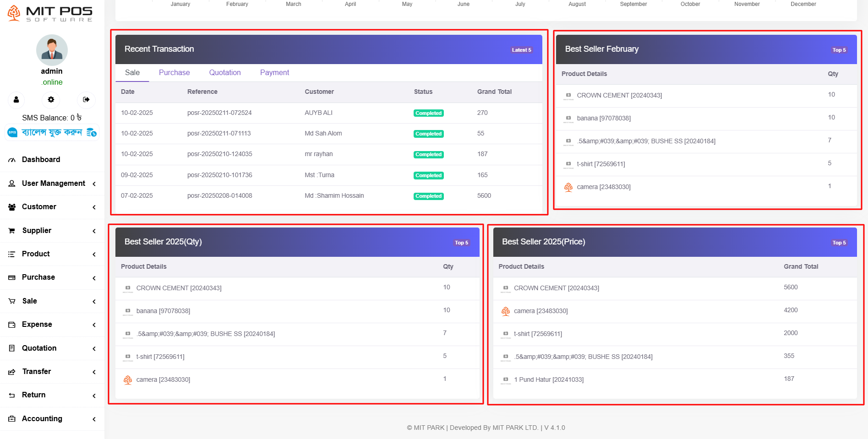
Task: Click the Accounting briefcase icon
Action: coord(12,419)
